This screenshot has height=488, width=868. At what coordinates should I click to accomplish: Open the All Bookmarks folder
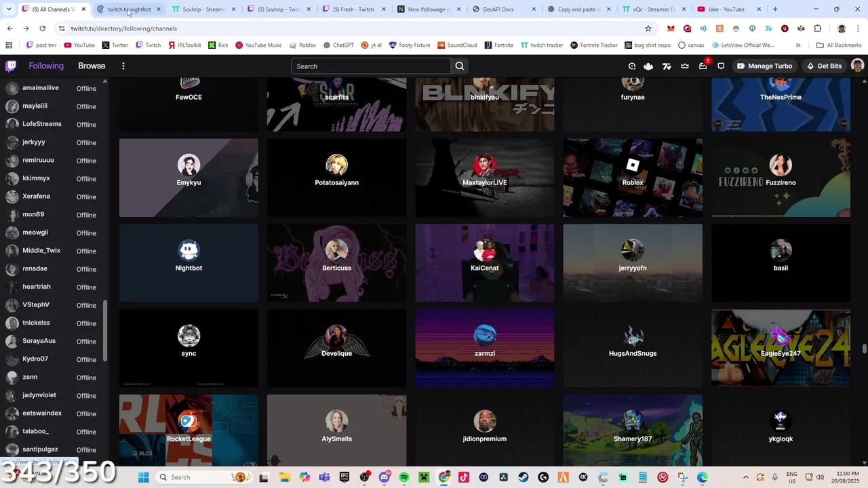839,45
